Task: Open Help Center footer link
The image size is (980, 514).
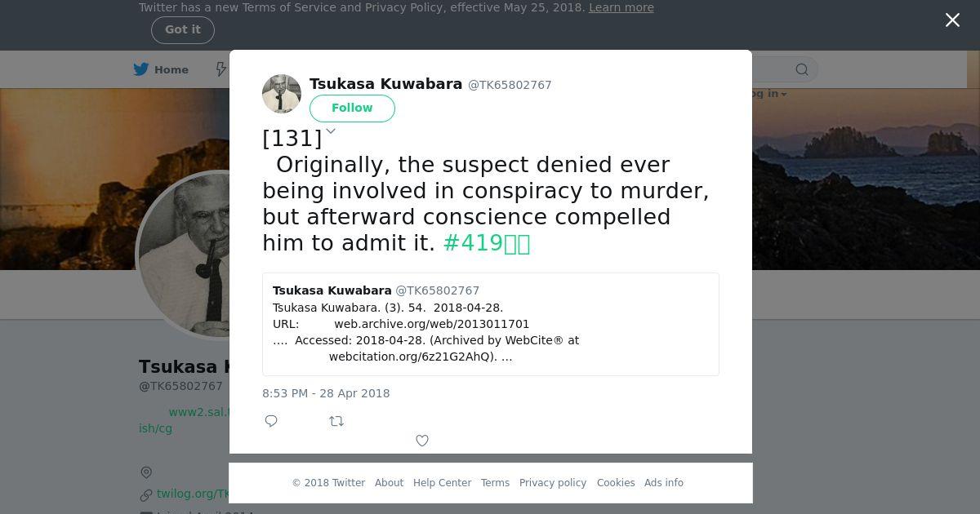Action: (442, 483)
